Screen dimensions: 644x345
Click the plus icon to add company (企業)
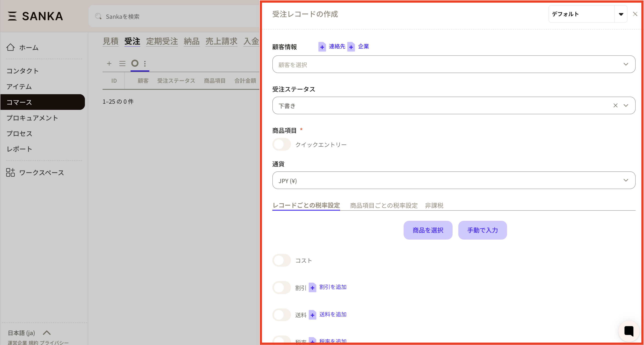(x=351, y=47)
